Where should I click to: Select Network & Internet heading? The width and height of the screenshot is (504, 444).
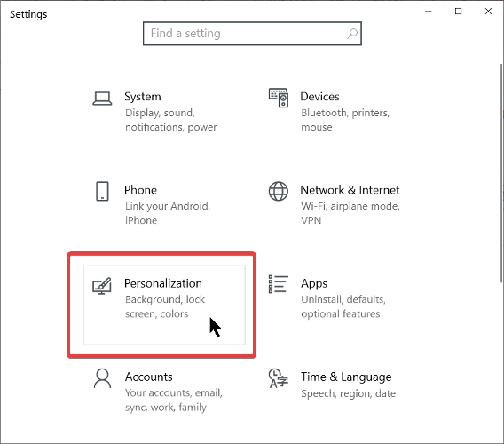click(350, 190)
